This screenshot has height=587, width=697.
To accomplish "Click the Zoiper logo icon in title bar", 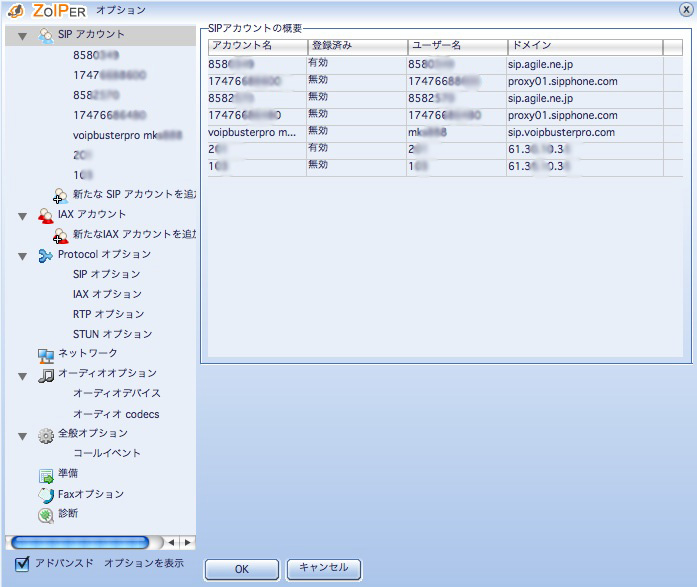I will (x=16, y=10).
